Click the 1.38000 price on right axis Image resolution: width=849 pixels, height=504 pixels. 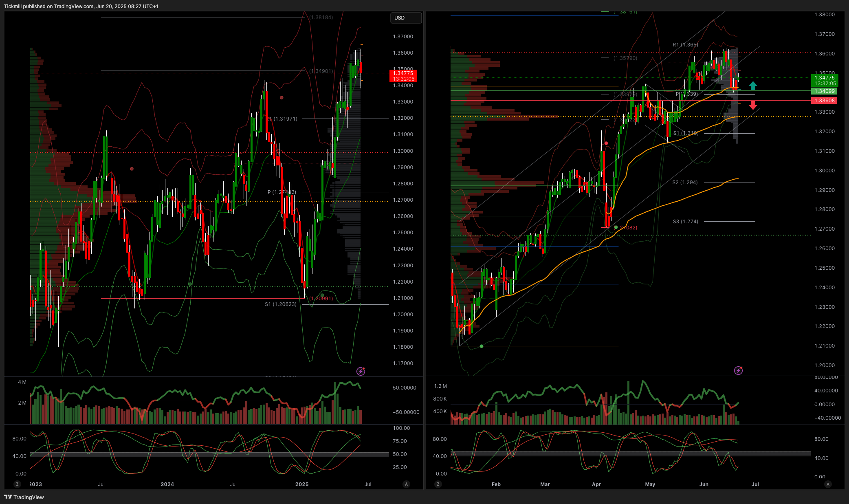point(825,15)
